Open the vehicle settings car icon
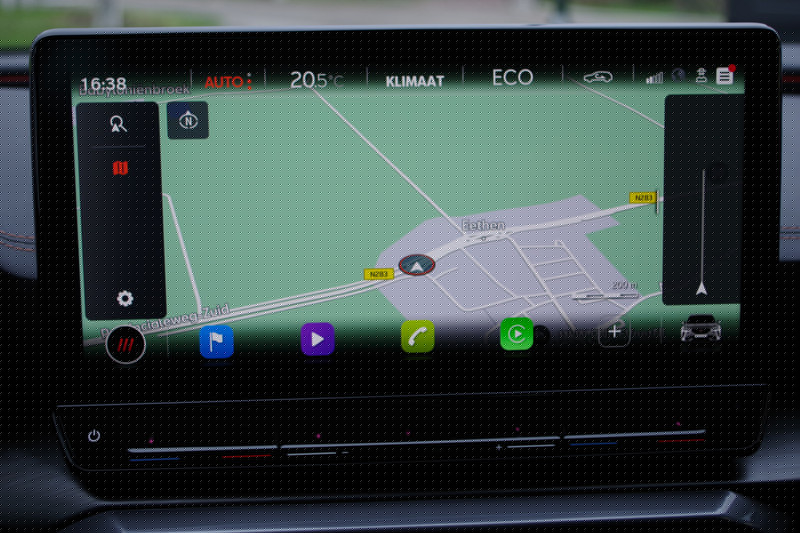 coord(700,328)
